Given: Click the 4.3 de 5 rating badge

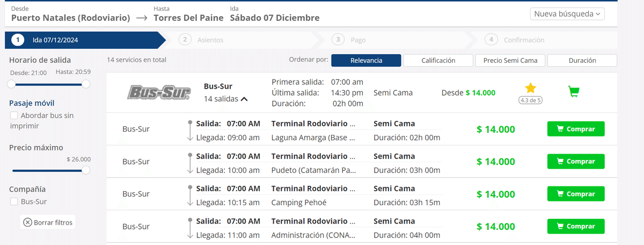Looking at the screenshot, I should (x=531, y=100).
